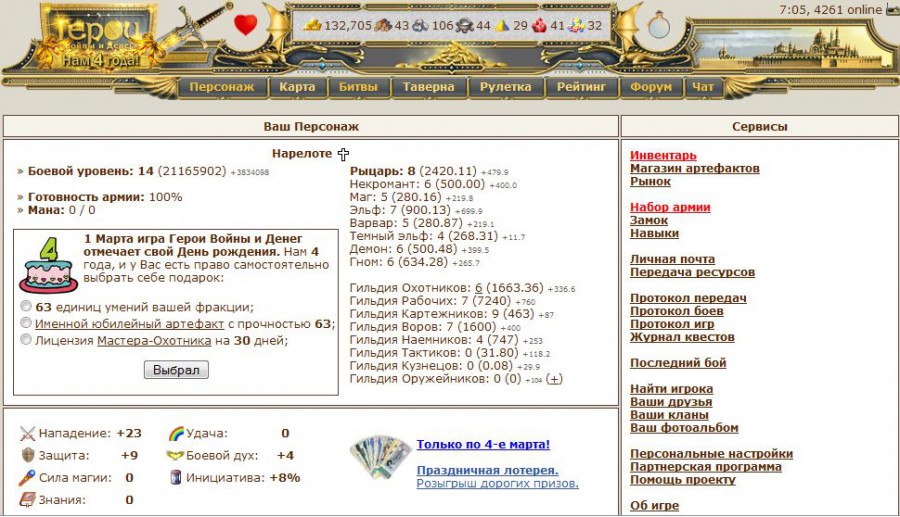Click the Гильдия Охотников level 6 link

pyautogui.click(x=479, y=288)
